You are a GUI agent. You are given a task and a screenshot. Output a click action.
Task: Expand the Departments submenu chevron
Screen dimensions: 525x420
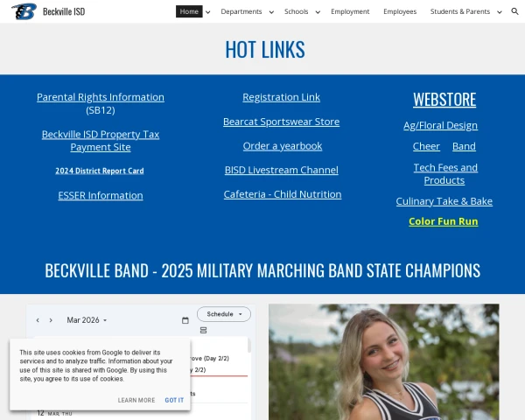271,12
